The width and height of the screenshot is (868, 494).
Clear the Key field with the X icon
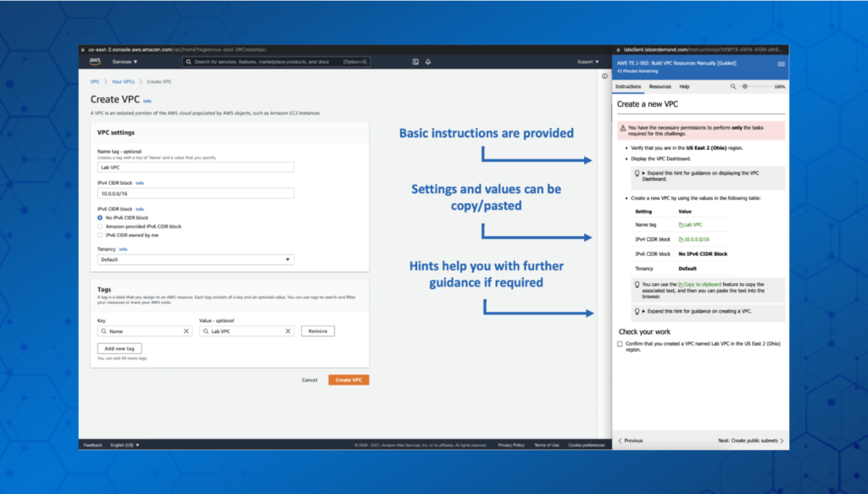click(186, 330)
